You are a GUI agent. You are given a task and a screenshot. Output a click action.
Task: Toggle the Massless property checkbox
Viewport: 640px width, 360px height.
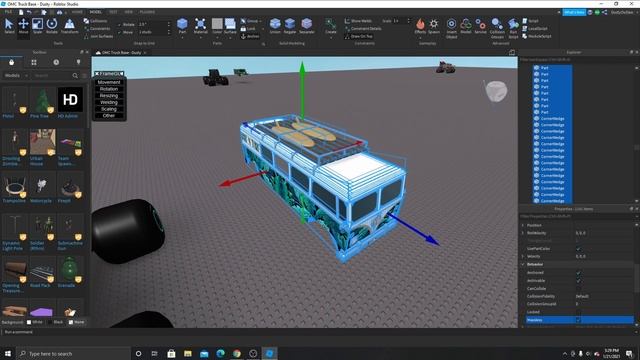[578, 320]
